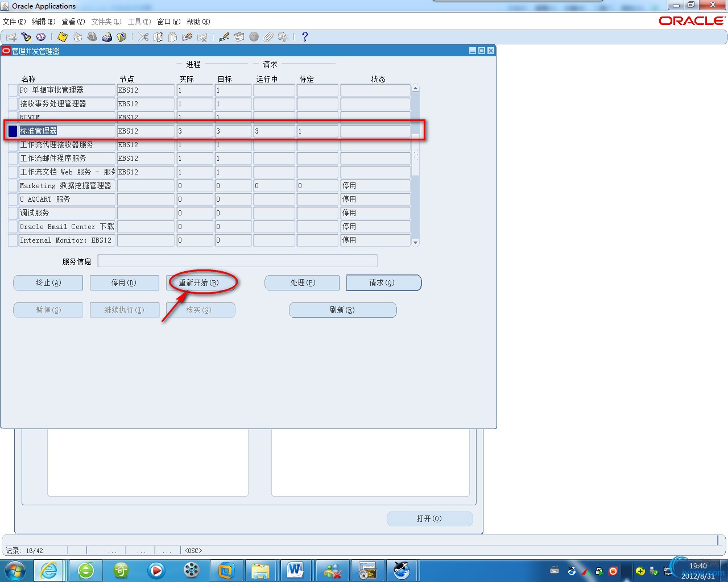Image resolution: width=728 pixels, height=582 pixels.
Task: Open the Windows Start menu
Action: [x=15, y=570]
